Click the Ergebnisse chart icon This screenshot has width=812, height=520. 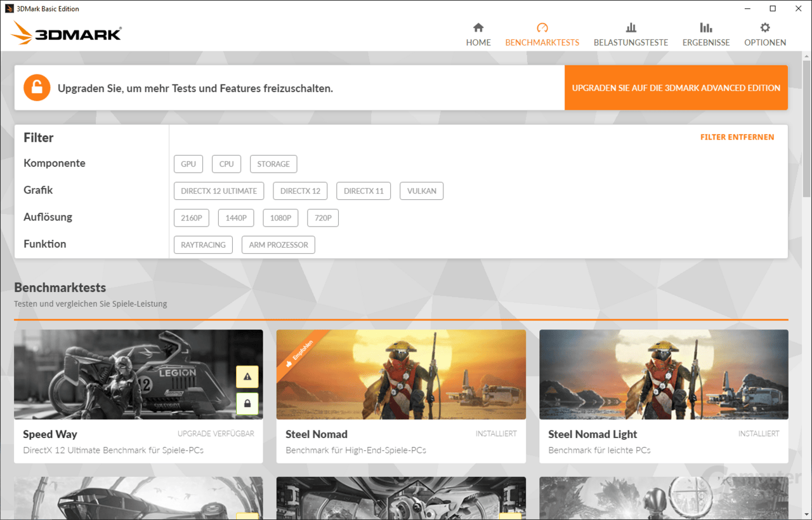706,27
